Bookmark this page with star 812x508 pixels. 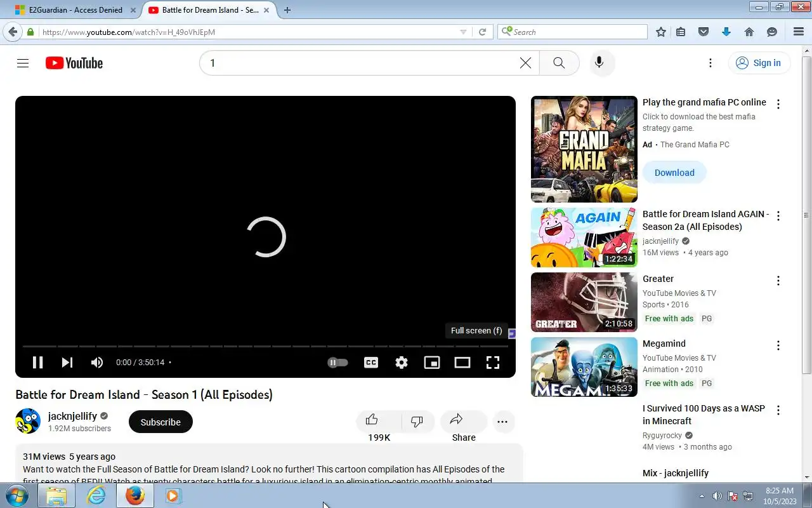(x=661, y=32)
